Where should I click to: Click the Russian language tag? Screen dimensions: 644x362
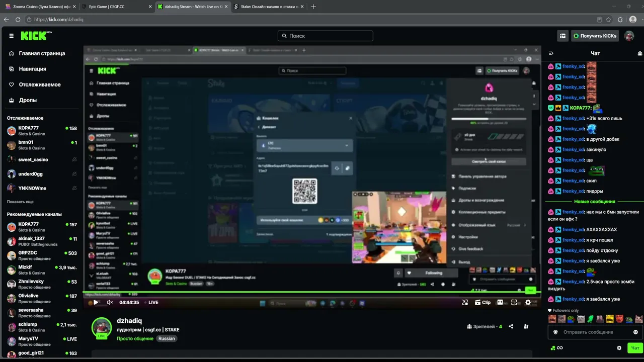[167, 338]
